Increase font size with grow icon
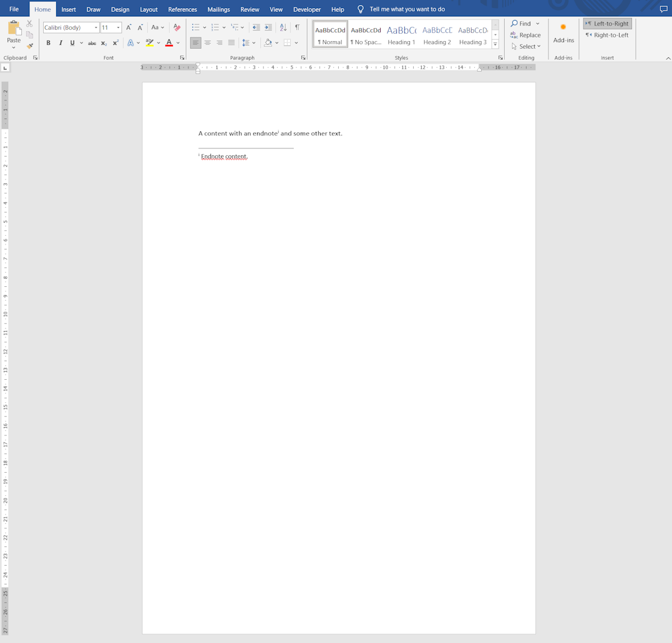 [x=129, y=27]
